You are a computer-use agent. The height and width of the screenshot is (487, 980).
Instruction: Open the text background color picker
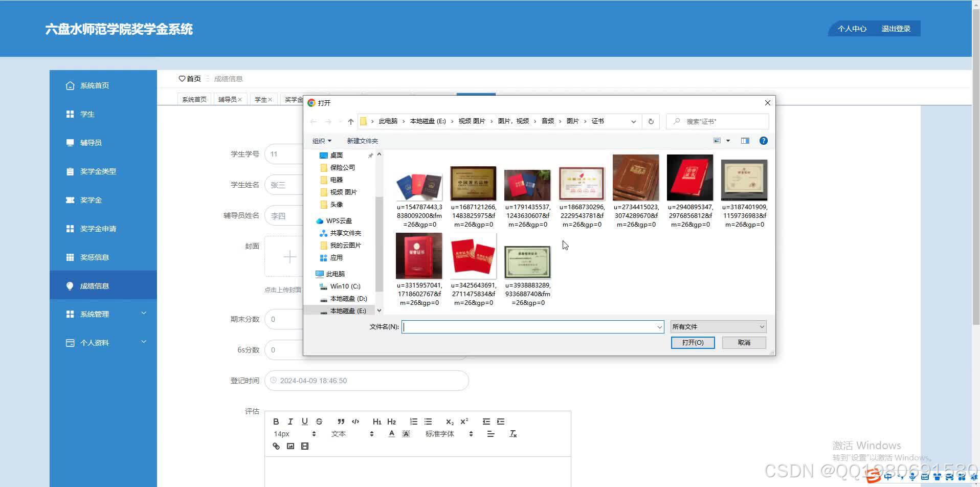pyautogui.click(x=406, y=434)
